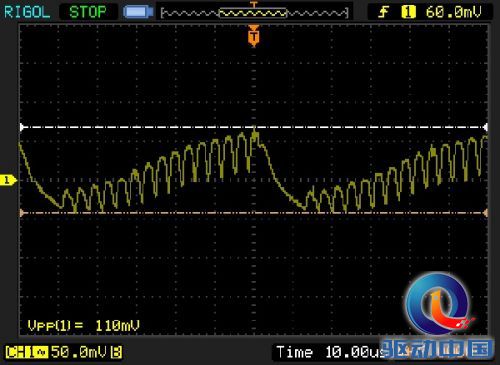Viewport: 500px width, 365px height.
Task: Click the upper white cursor line handle
Action: point(22,127)
